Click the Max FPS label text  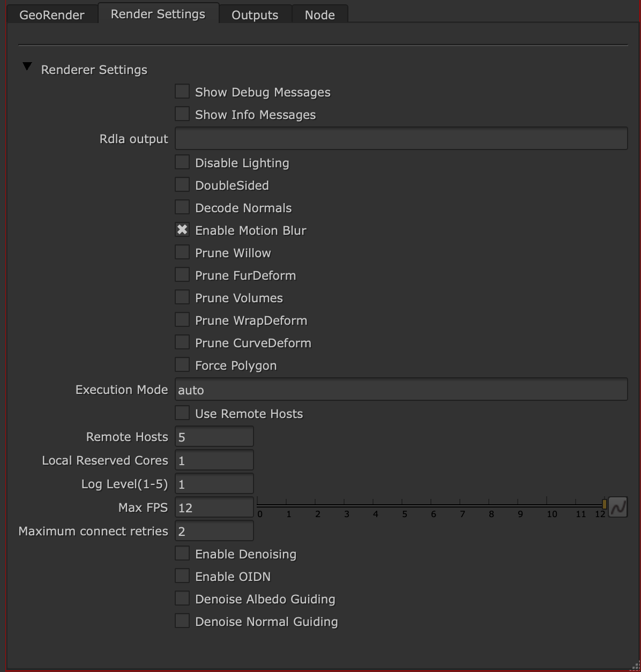point(143,507)
